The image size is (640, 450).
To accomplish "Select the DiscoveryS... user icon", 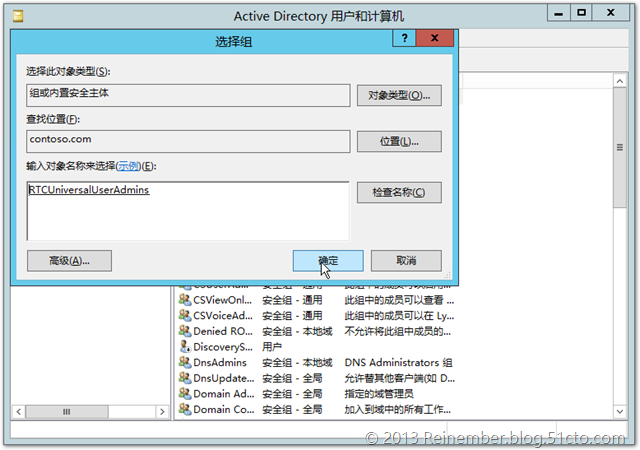I will click(185, 347).
